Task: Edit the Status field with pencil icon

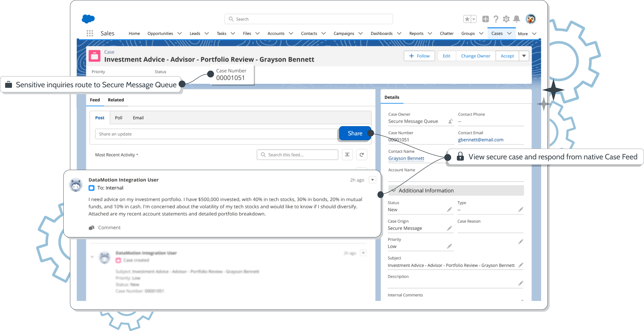Action: click(449, 210)
